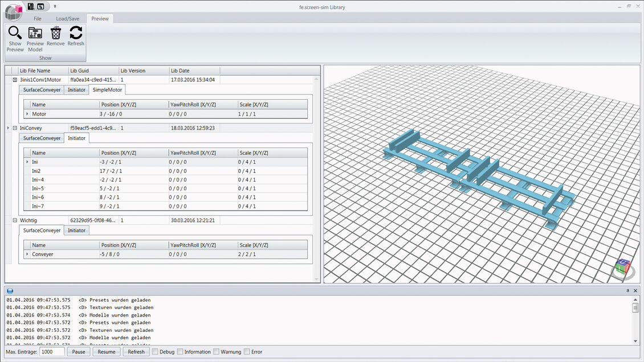
Task: Close the log panel with its X icon
Action: point(635,291)
